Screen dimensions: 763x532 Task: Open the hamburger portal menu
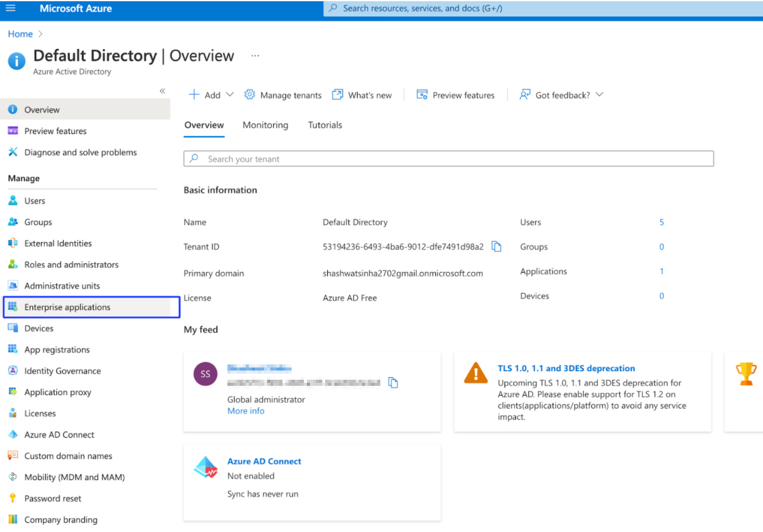coord(10,9)
